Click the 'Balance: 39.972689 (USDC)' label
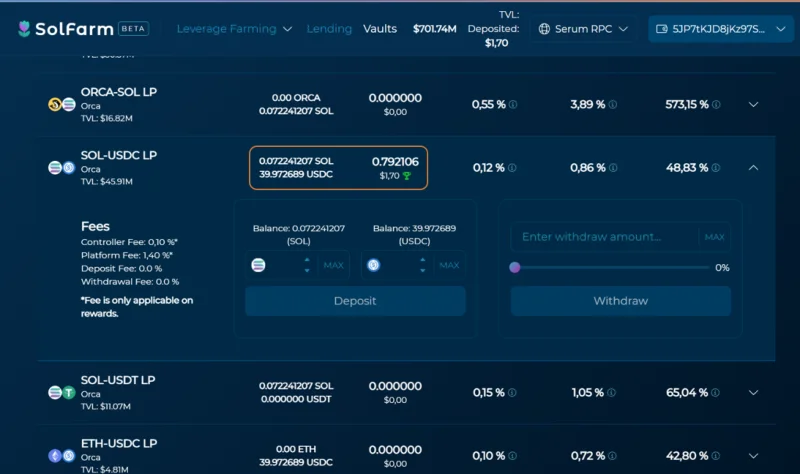The image size is (800, 474). tap(414, 235)
